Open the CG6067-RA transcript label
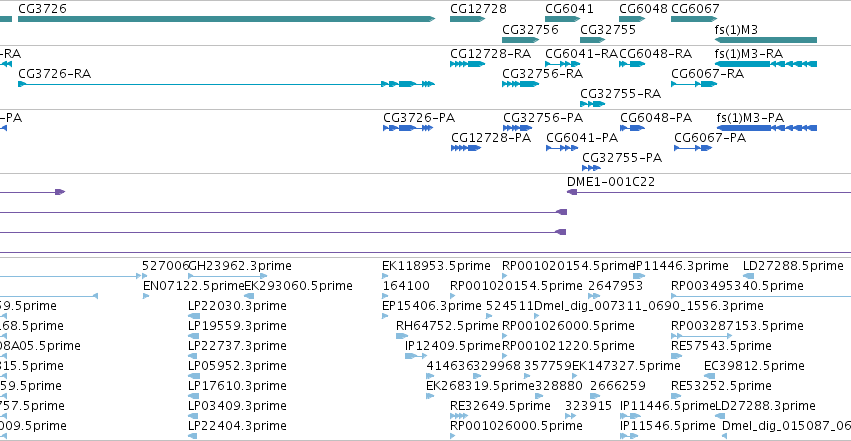 tap(707, 74)
